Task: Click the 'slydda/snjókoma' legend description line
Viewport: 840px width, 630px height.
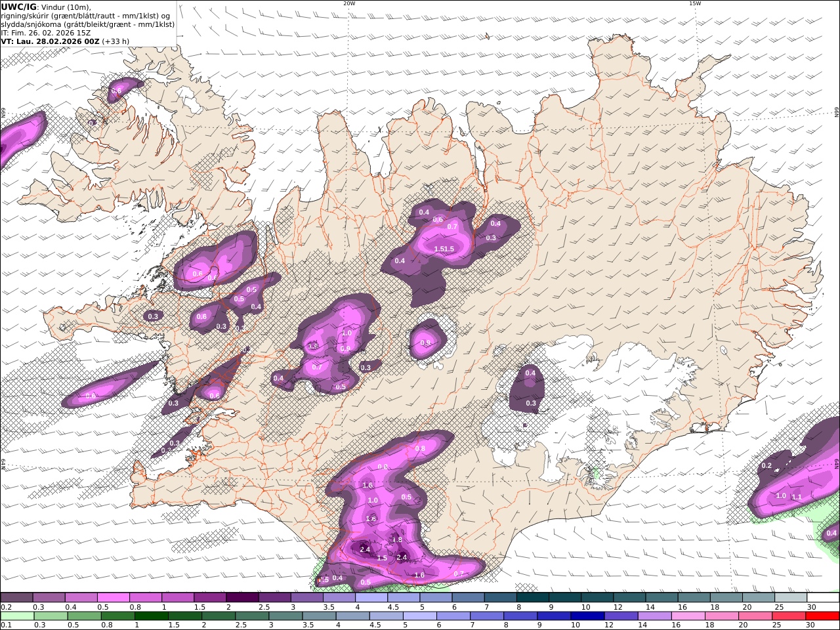Action: (x=88, y=24)
